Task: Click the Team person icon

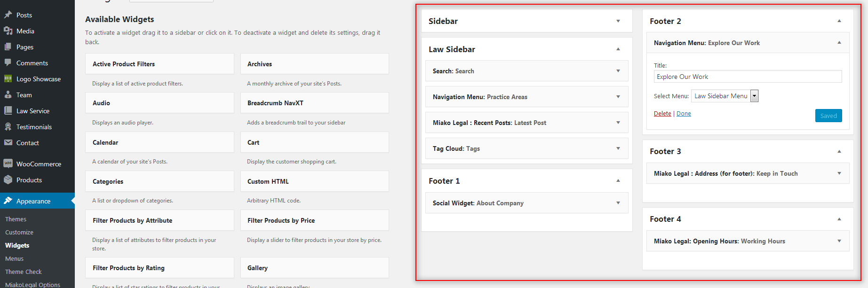Action: click(x=8, y=94)
